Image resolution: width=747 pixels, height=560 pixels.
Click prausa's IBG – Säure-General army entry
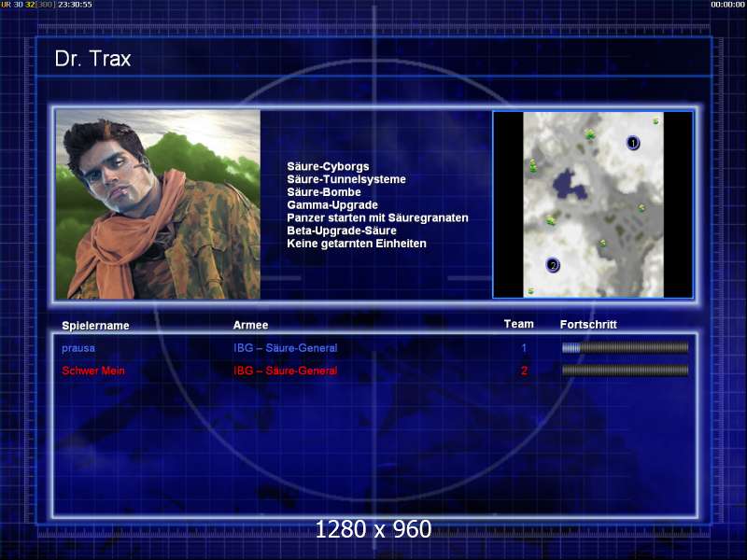(286, 348)
